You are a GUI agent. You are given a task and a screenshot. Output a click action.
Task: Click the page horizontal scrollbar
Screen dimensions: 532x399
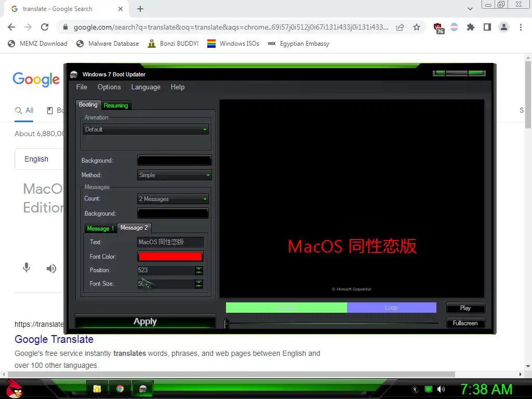231,374
